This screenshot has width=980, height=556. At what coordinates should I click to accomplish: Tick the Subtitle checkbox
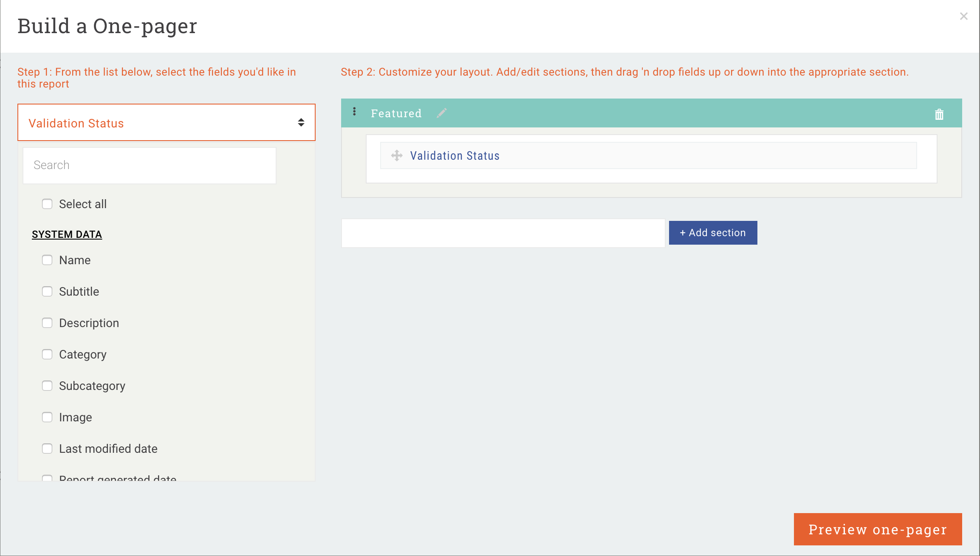click(47, 291)
